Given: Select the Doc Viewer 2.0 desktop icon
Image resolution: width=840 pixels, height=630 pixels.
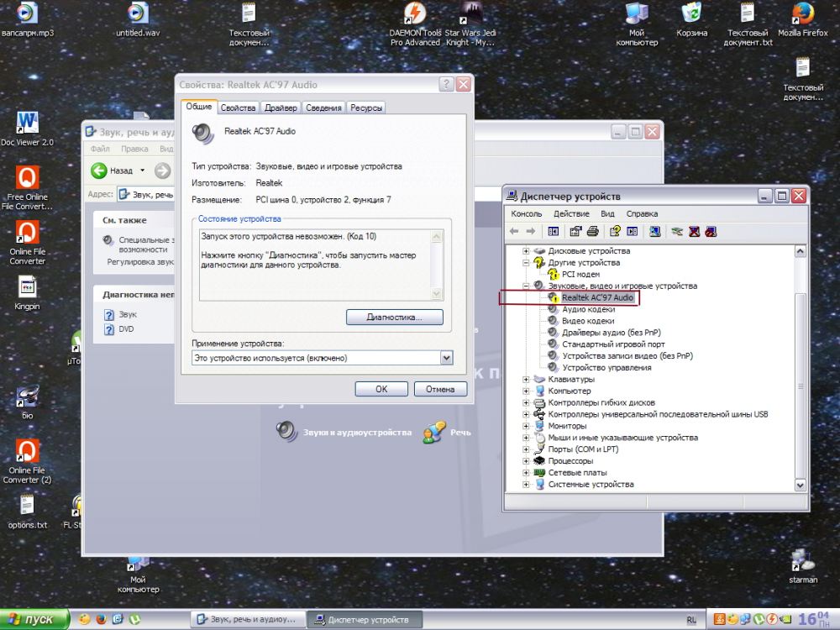Looking at the screenshot, I should point(28,129).
